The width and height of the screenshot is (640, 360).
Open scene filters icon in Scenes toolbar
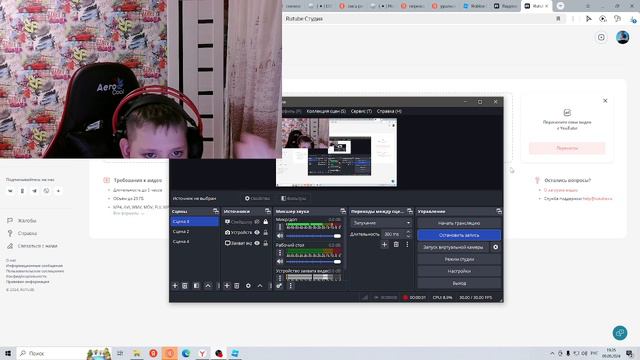tap(196, 286)
